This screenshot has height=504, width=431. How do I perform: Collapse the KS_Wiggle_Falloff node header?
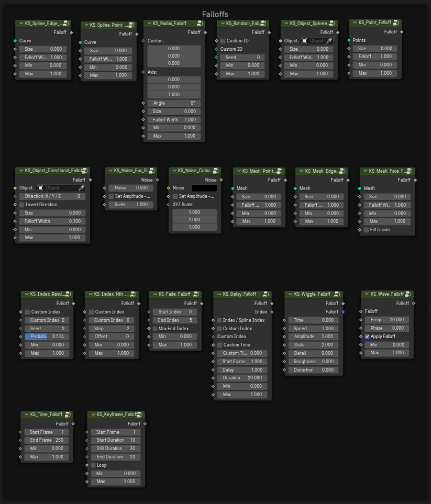pyautogui.click(x=290, y=294)
